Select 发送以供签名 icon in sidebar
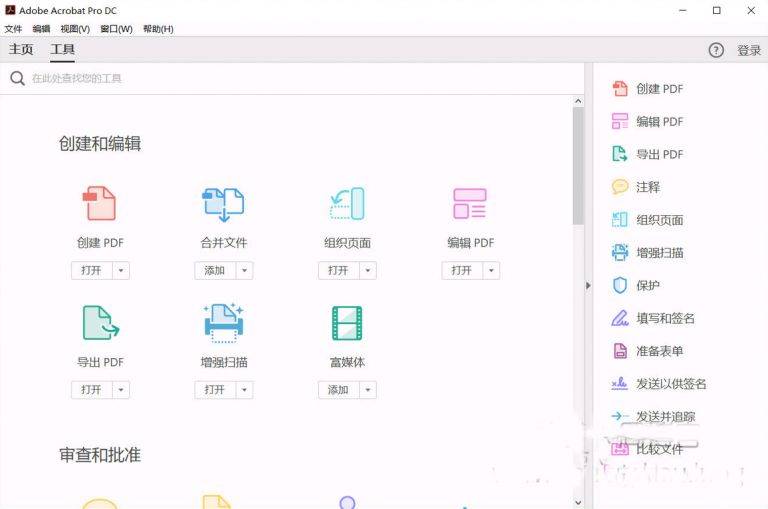 click(620, 383)
